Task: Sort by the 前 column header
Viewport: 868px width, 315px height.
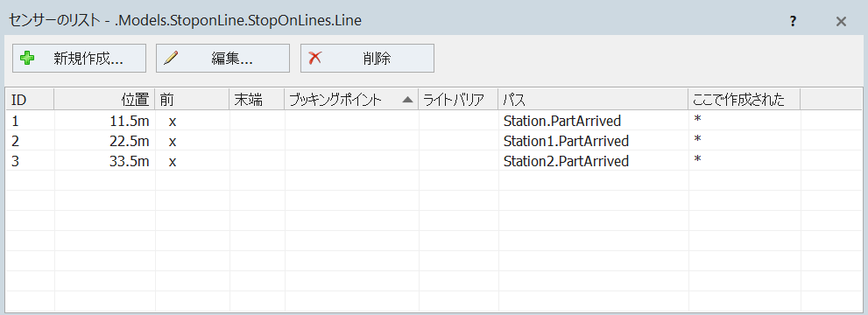Action: pyautogui.click(x=192, y=100)
